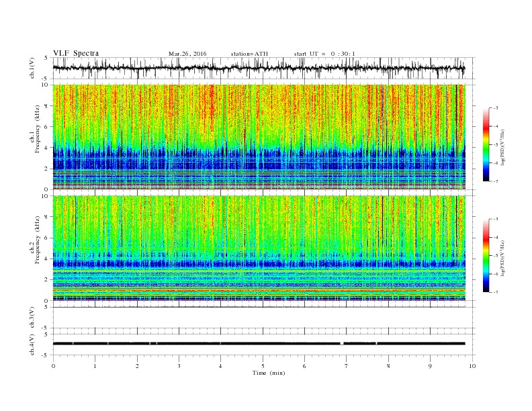Screen dimensions: 532x411
Task: Click the "VLF Spectra" plot title
Action: tap(76, 53)
